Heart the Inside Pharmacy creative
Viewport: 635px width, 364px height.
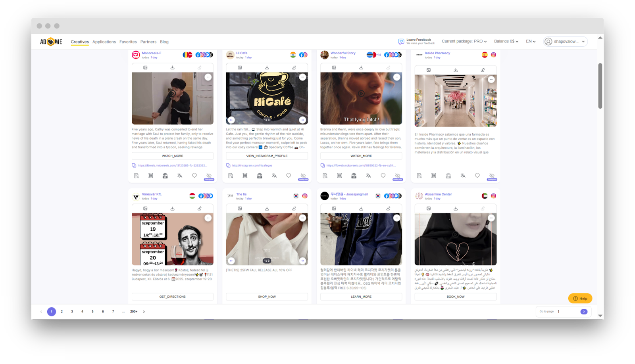click(x=477, y=176)
